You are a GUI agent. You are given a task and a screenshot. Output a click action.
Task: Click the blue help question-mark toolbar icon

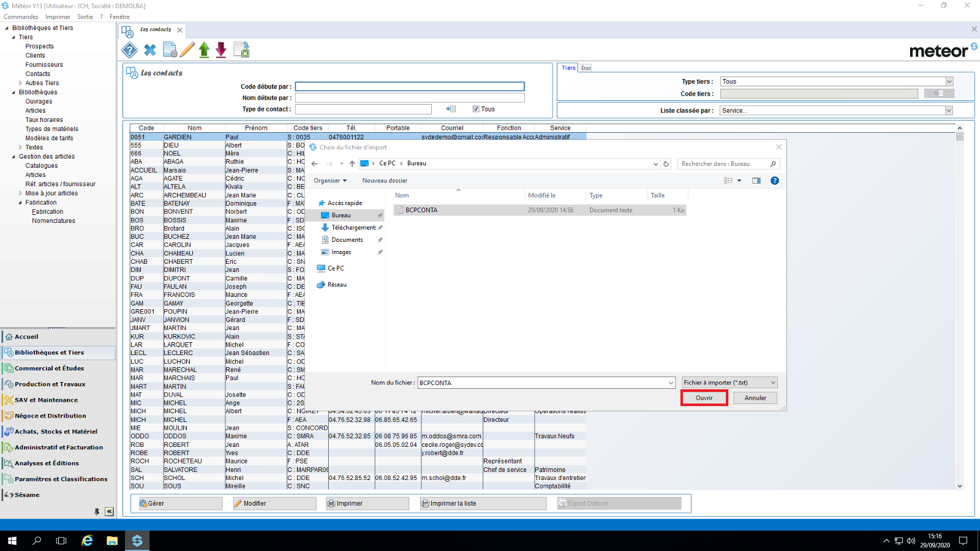coord(130,50)
